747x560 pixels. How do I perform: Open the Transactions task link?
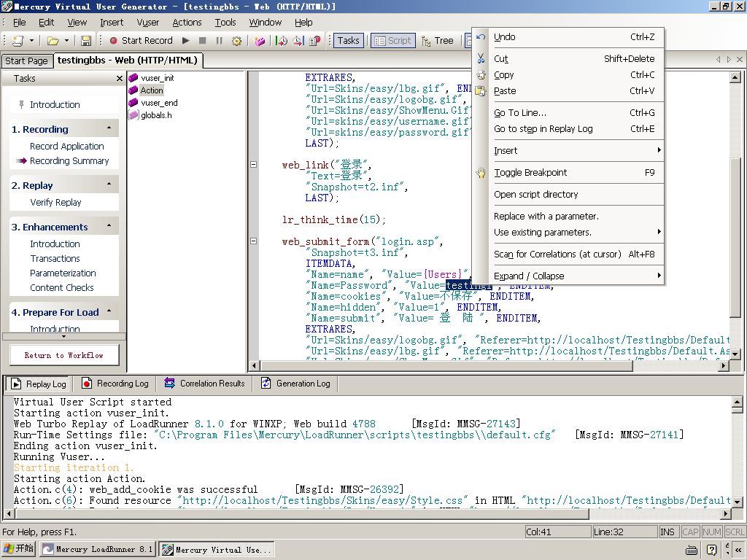[x=55, y=259]
